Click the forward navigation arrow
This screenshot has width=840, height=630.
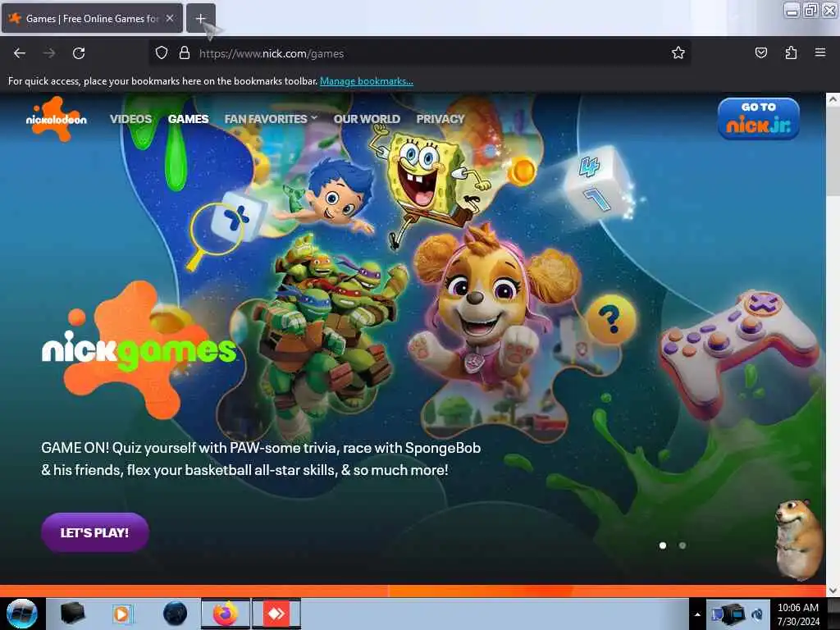49,53
